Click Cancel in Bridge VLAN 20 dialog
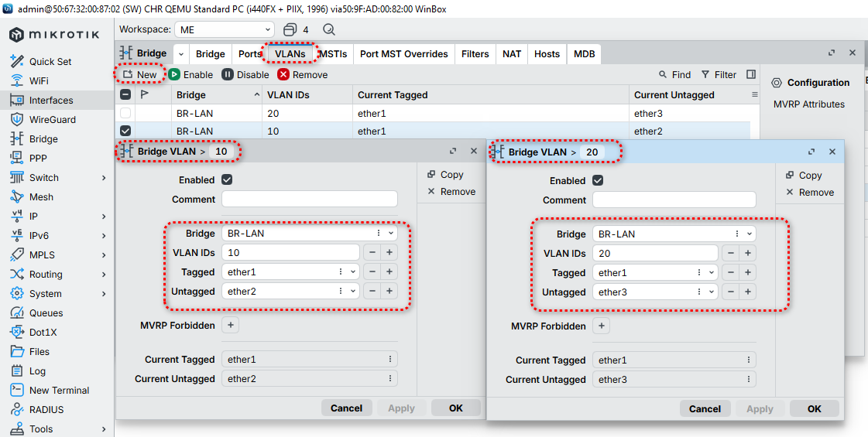 (x=705, y=408)
